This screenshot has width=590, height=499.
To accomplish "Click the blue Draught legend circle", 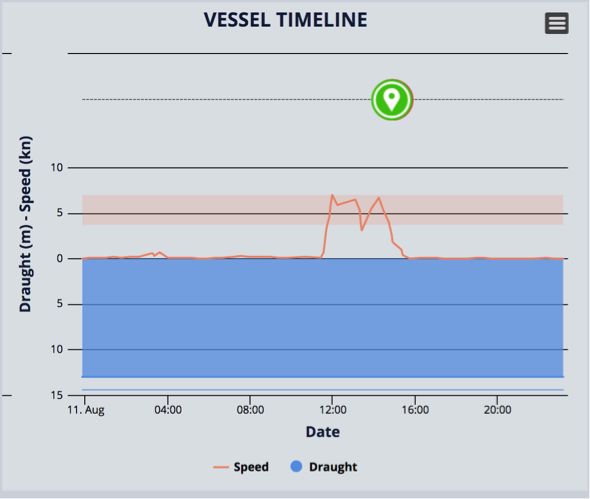I will (x=296, y=467).
